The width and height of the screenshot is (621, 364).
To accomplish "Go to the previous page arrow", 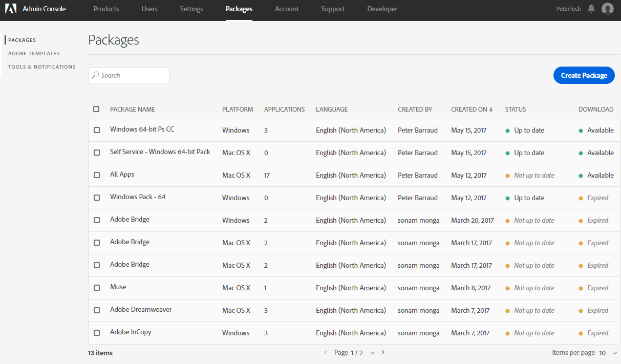I will coord(326,353).
